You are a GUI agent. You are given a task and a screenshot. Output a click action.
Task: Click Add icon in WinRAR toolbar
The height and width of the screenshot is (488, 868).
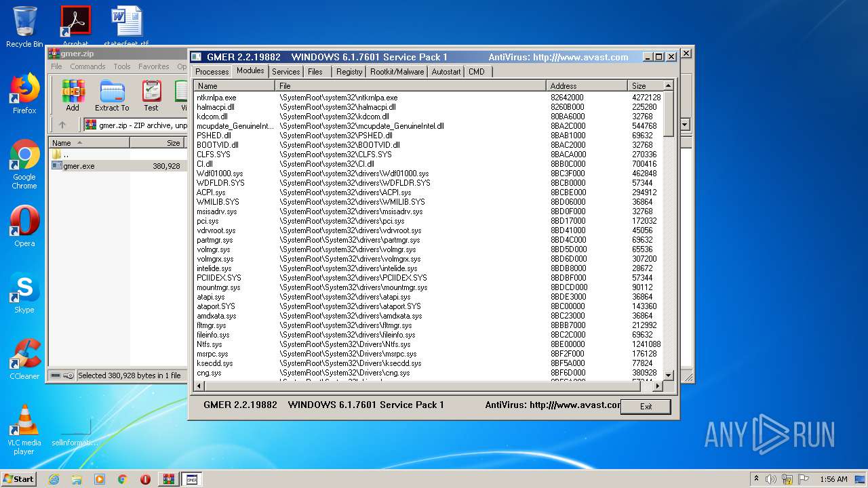[73, 96]
